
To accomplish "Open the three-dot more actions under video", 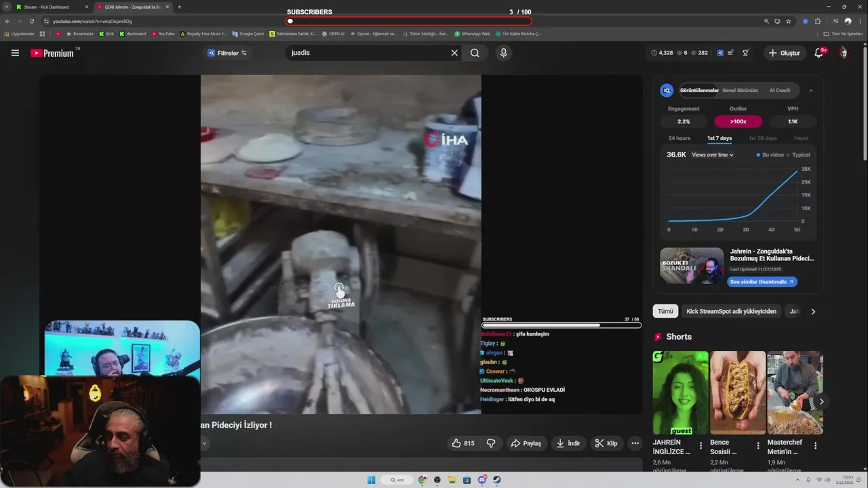I will 635,443.
